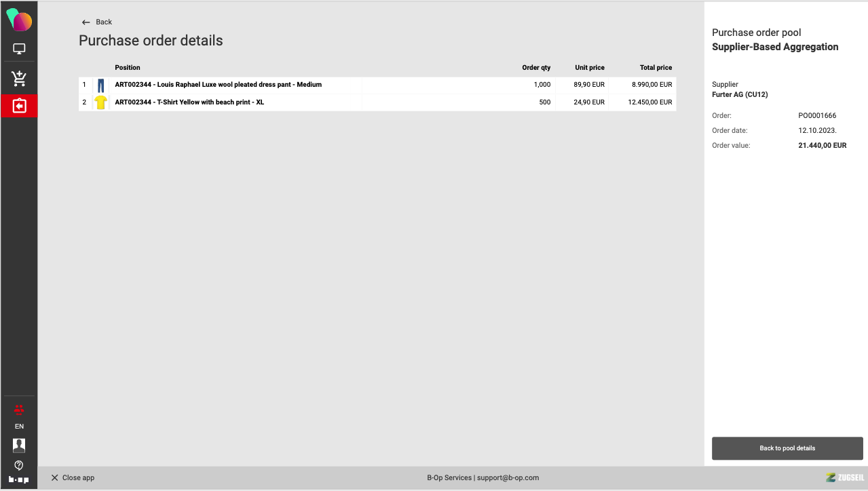Open the monitor dashboard icon
The image size is (868, 491).
[19, 49]
